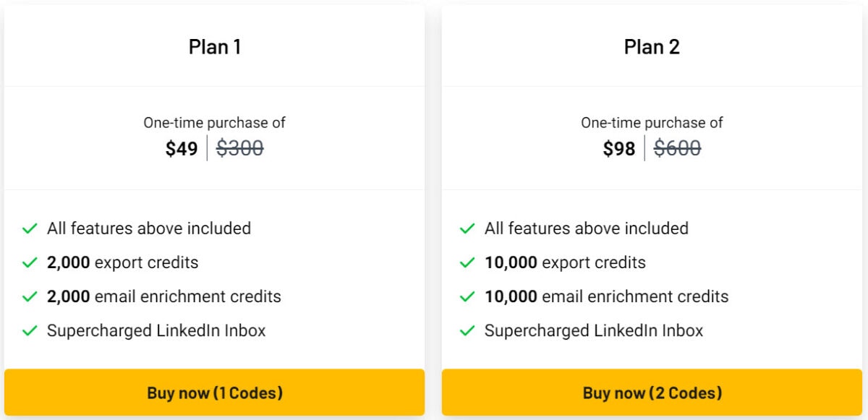Image resolution: width=868 pixels, height=420 pixels.
Task: Click Plan 1 Supercharged LinkedIn Inbox checkmark
Action: (x=30, y=331)
